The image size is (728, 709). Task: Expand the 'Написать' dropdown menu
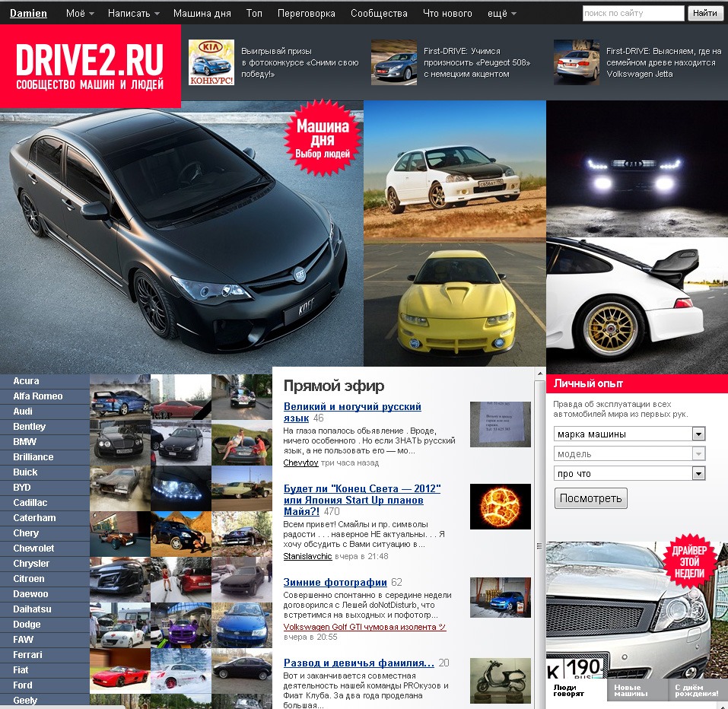coord(134,14)
